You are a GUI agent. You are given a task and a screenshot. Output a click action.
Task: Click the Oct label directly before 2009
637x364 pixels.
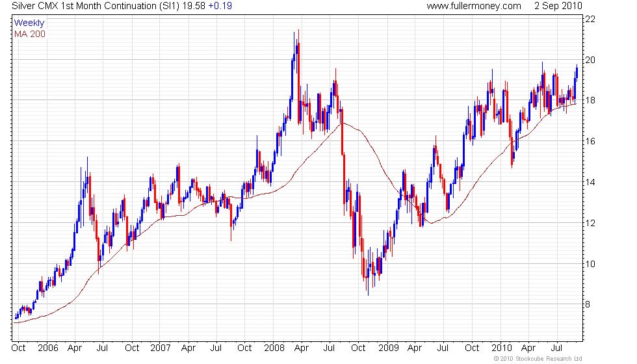(x=358, y=348)
